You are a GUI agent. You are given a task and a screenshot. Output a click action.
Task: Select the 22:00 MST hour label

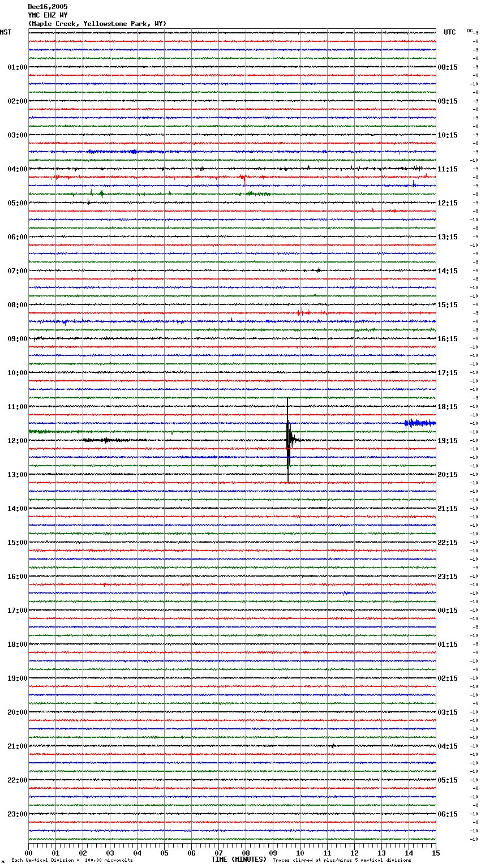pyautogui.click(x=18, y=780)
